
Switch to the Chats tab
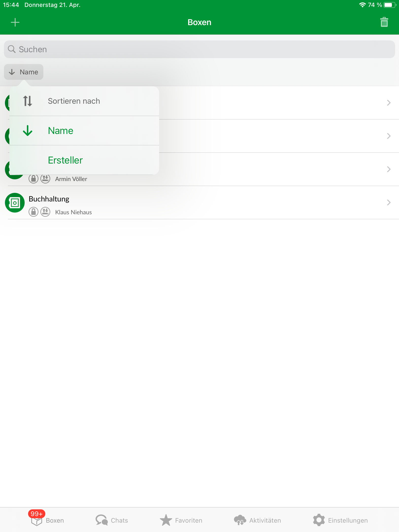(x=112, y=520)
